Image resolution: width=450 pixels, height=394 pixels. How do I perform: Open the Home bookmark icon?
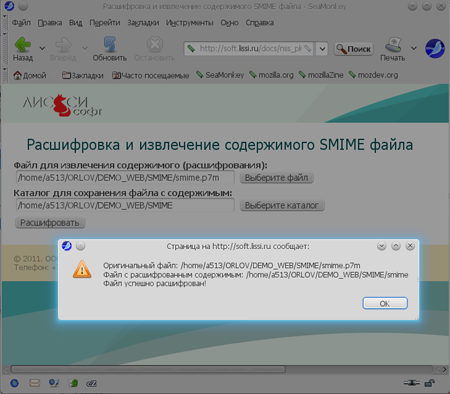(17, 75)
